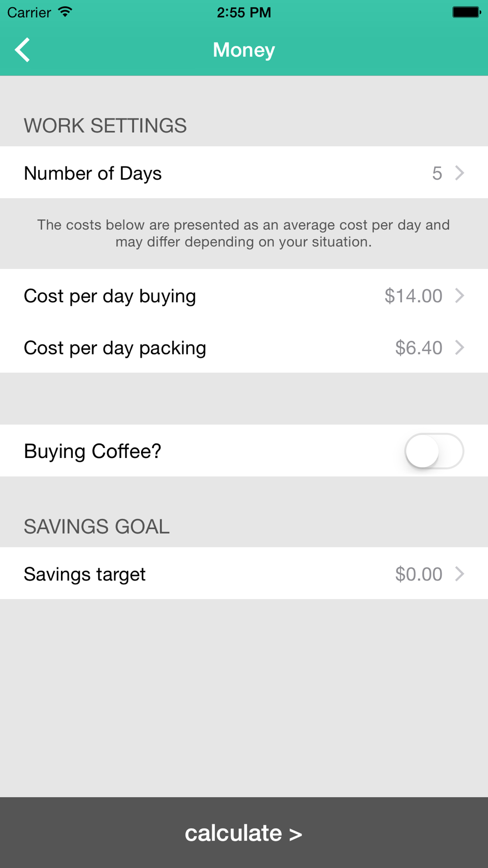Screen dimensions: 488x868
Task: Select the Cost per day buying row
Action: pyautogui.click(x=244, y=295)
